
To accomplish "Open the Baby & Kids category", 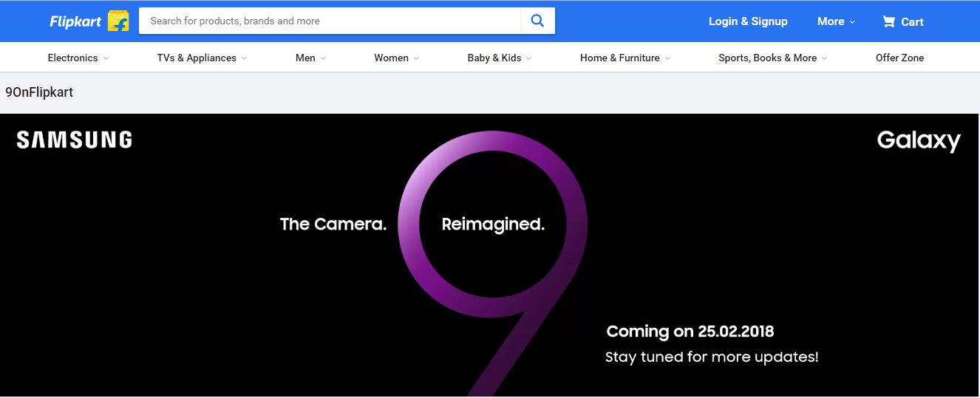I will (x=494, y=58).
